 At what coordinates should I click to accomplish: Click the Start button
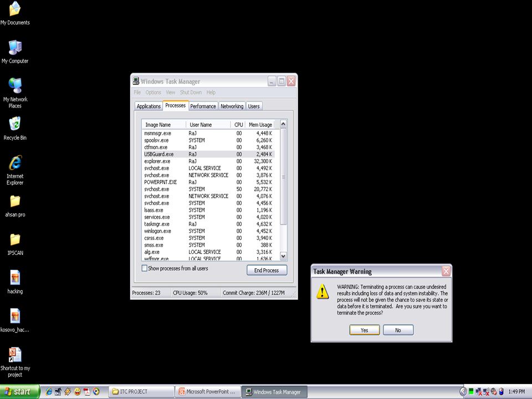pyautogui.click(x=20, y=392)
